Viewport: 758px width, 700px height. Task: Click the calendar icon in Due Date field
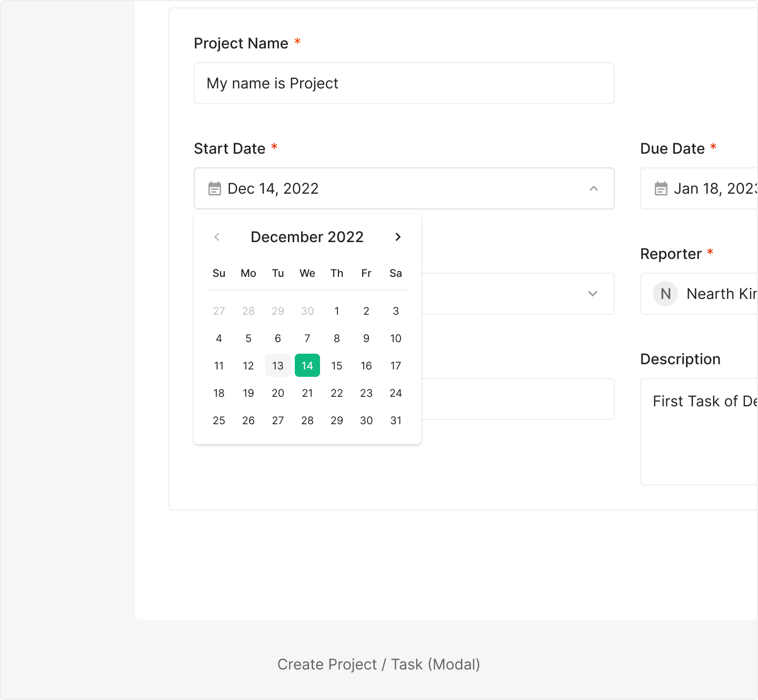[x=661, y=188]
